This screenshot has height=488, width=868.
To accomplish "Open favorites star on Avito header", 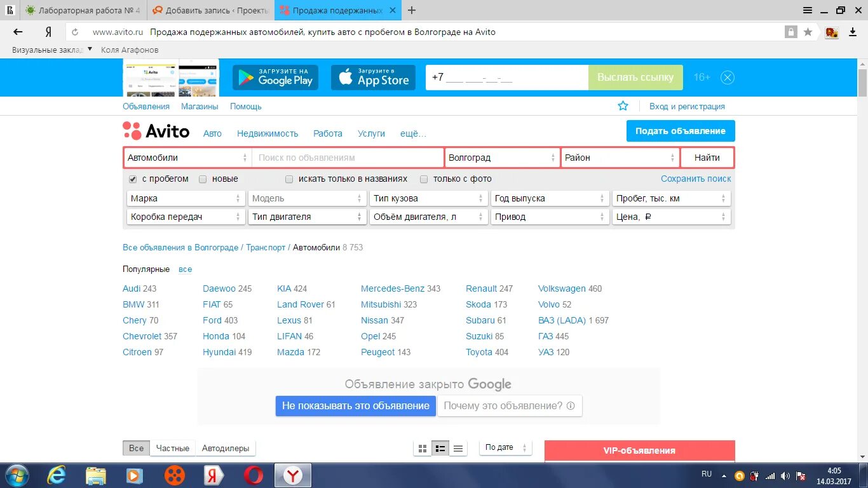I will [623, 106].
